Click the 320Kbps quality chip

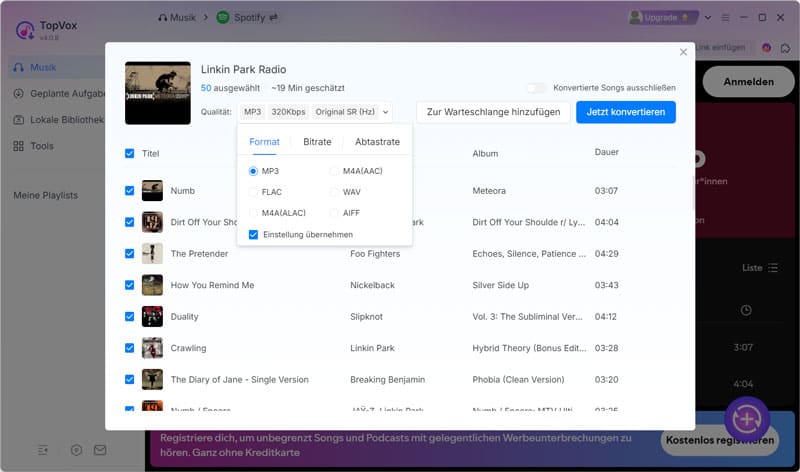pyautogui.click(x=288, y=112)
